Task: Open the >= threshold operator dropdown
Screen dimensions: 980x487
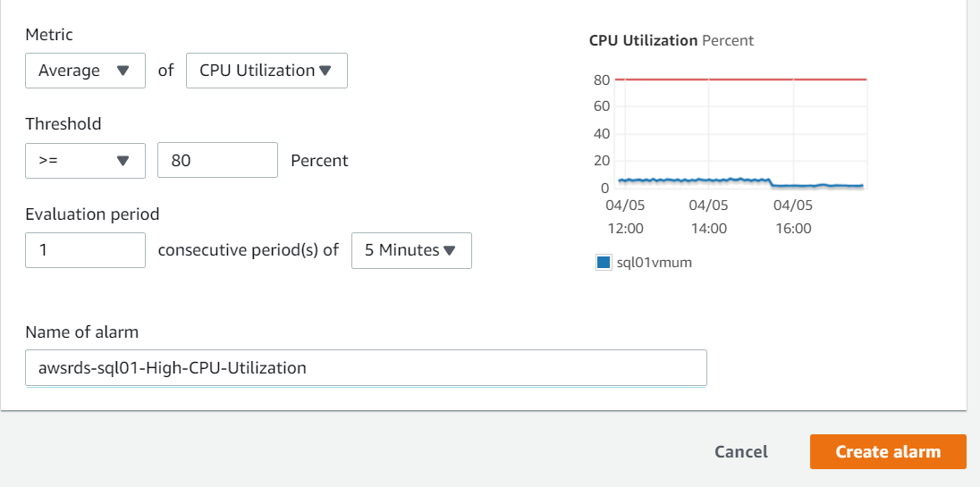Action: (x=85, y=161)
